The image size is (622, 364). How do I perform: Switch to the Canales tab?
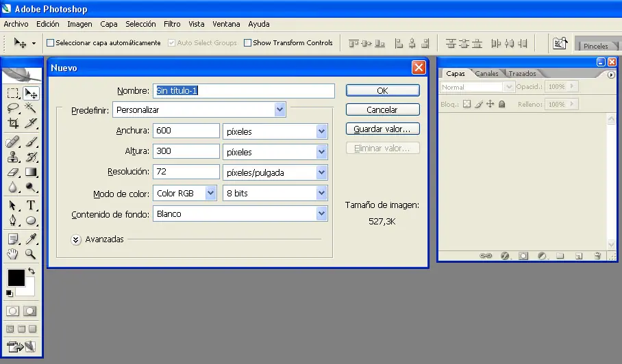pyautogui.click(x=487, y=74)
